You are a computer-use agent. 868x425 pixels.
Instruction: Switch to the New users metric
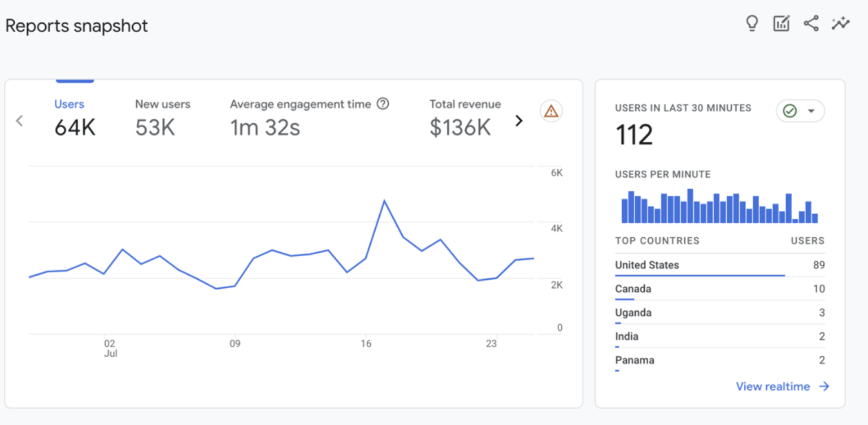tap(162, 116)
